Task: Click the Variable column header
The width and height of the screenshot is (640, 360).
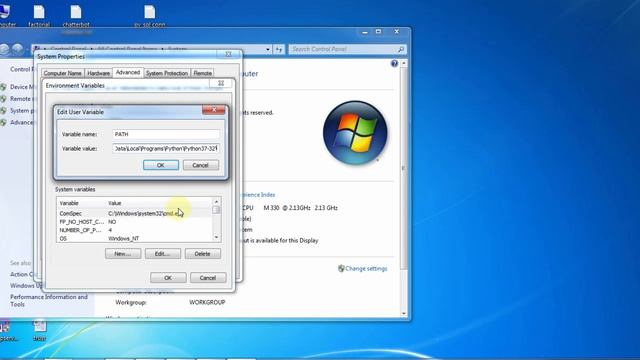Action: click(x=81, y=203)
